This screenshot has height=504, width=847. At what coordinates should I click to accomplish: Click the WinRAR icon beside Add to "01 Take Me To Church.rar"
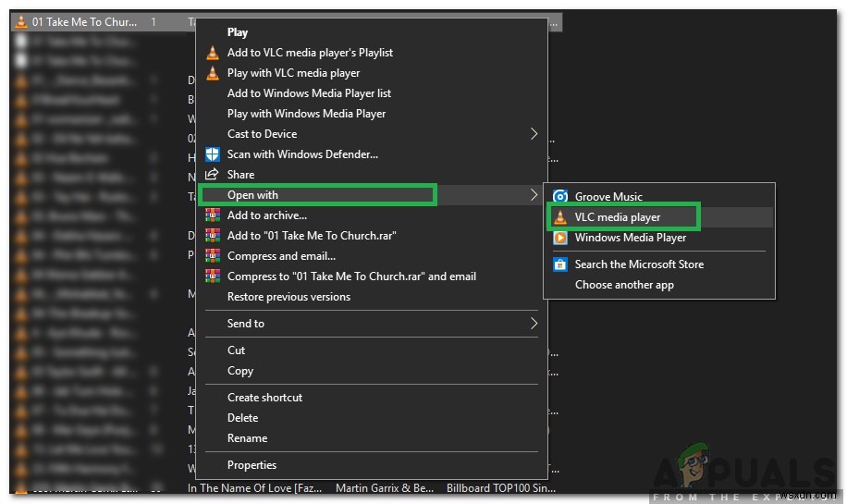pyautogui.click(x=213, y=236)
